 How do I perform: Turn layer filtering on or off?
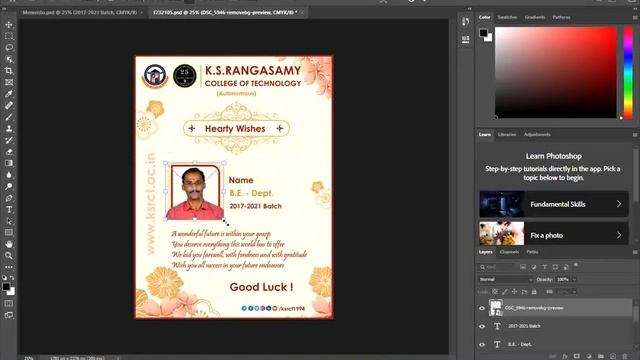(x=576, y=265)
